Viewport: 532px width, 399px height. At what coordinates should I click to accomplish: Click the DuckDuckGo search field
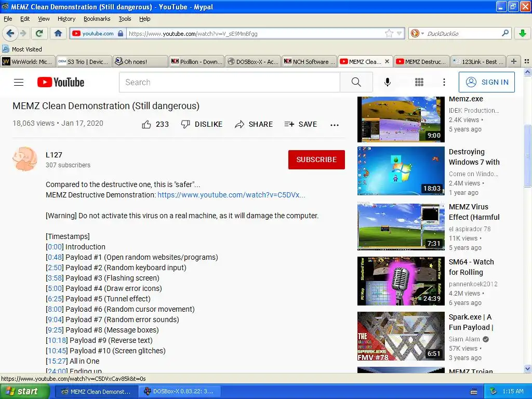(x=463, y=33)
